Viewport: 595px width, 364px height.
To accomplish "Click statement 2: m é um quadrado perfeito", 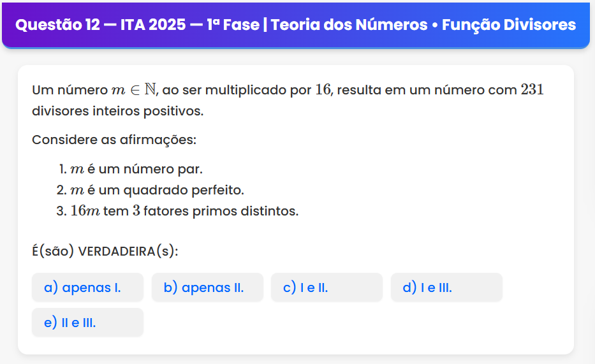I will (x=157, y=190).
